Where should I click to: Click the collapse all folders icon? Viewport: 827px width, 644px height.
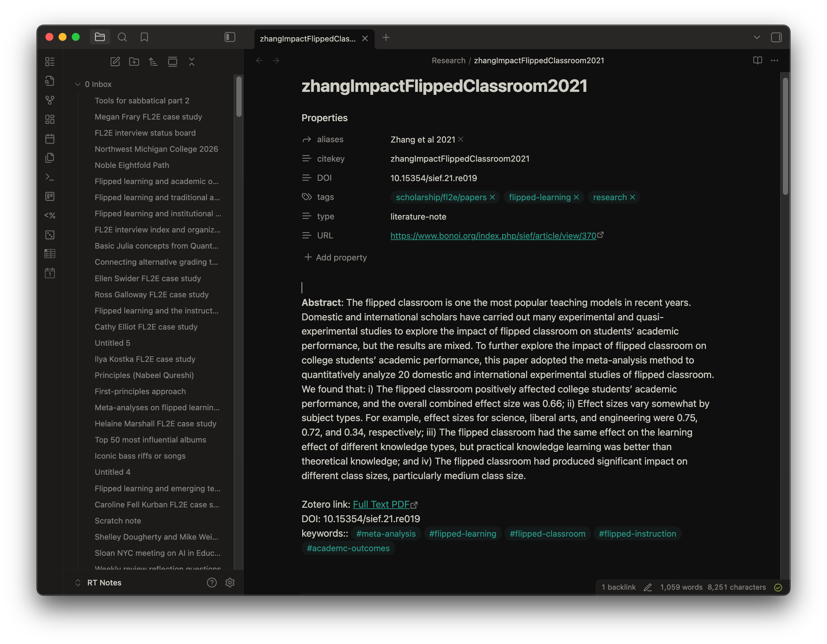(192, 61)
